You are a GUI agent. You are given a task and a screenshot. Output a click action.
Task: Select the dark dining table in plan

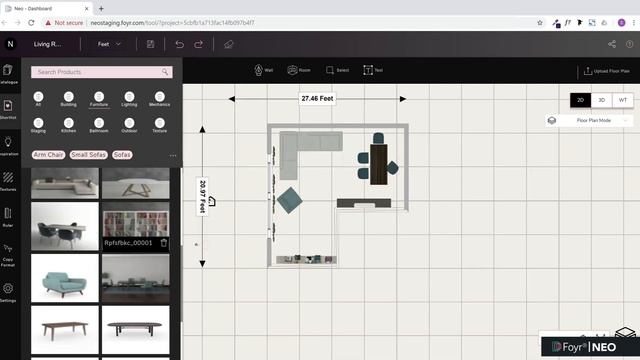click(379, 164)
